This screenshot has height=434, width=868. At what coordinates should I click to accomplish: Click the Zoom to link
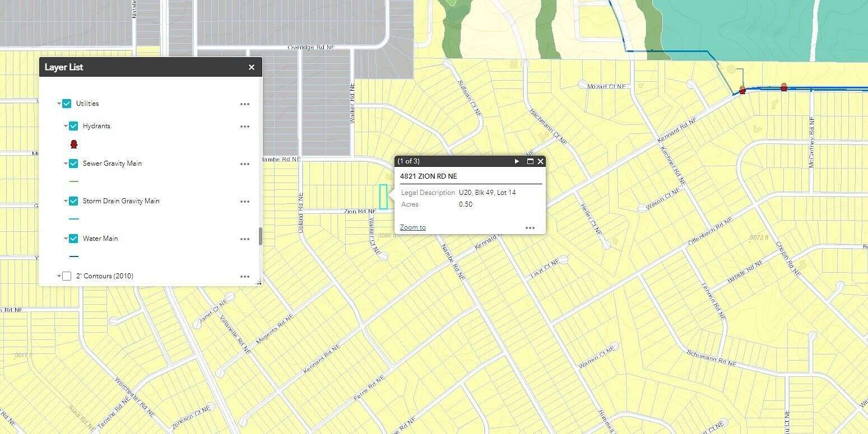tap(413, 227)
